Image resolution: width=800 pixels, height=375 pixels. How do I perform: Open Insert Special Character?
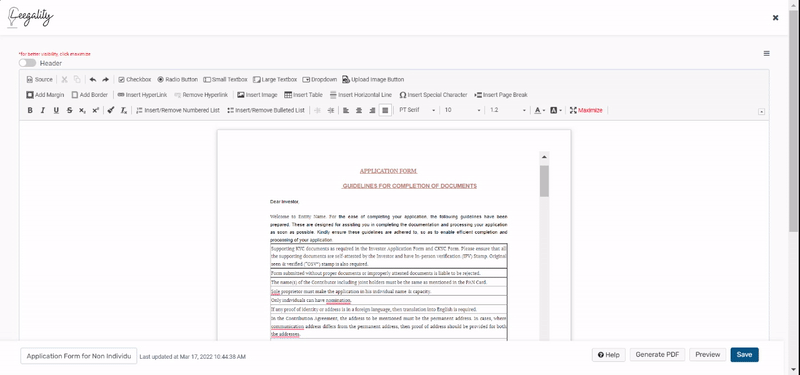point(433,95)
